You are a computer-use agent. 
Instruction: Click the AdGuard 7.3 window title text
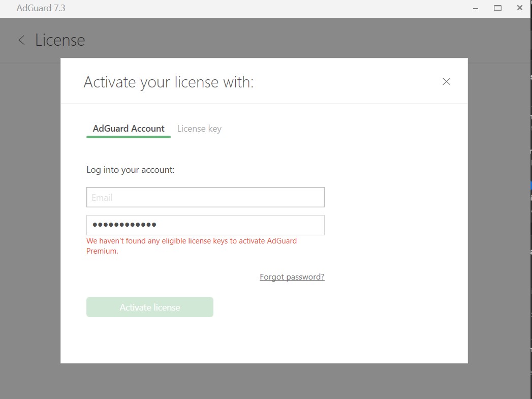click(x=41, y=8)
